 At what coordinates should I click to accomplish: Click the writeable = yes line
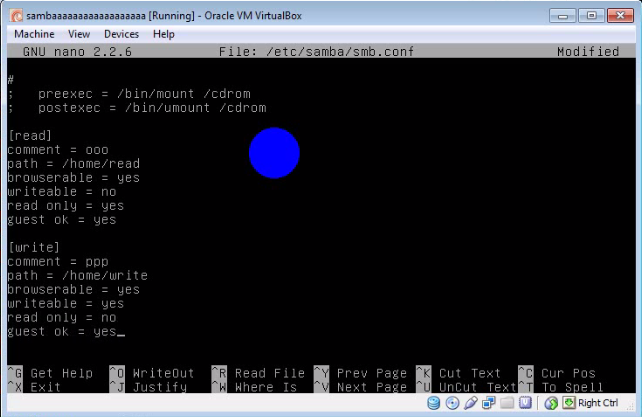(66, 304)
